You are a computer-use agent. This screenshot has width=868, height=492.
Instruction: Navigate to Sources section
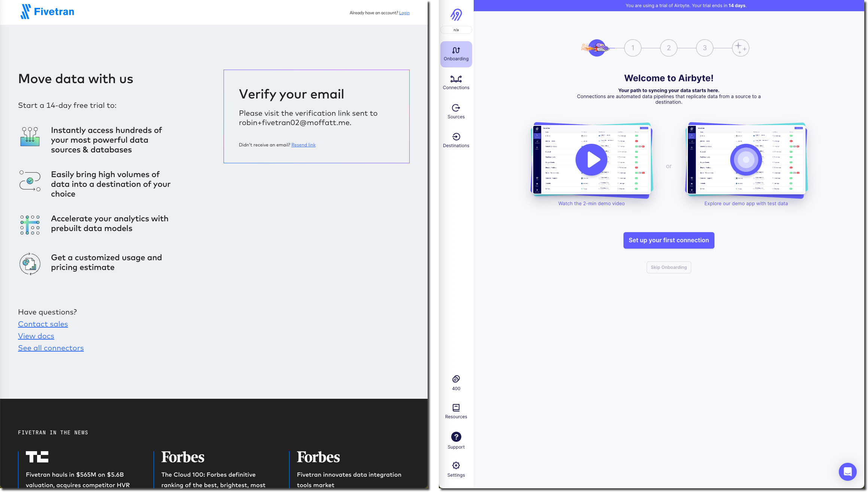click(456, 110)
